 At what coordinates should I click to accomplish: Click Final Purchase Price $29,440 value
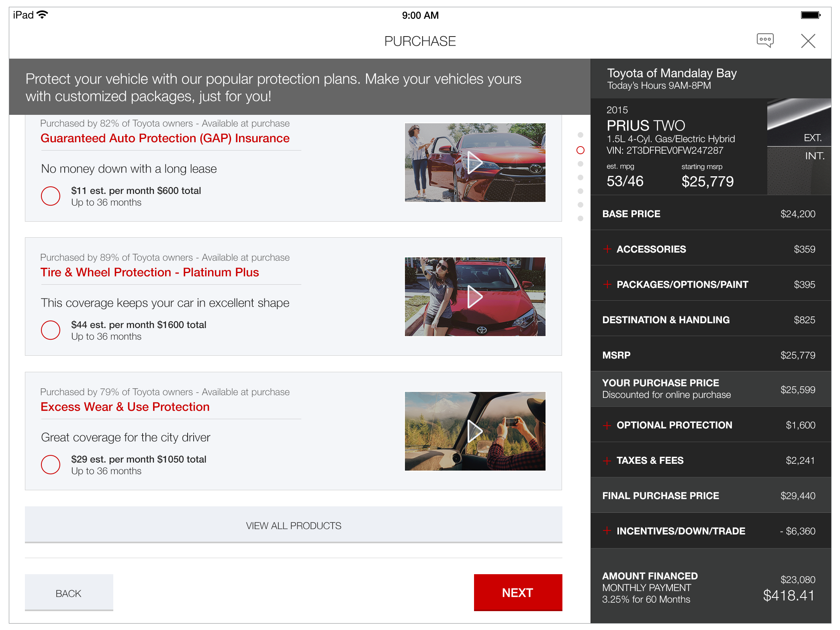(x=798, y=496)
